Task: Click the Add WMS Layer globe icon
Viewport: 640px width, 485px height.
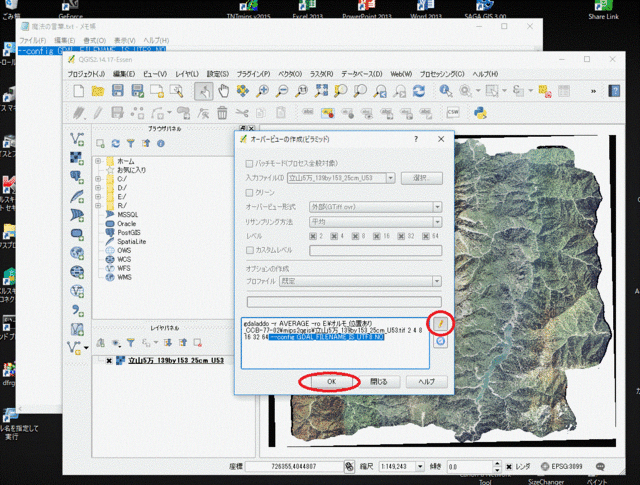Action: (77, 253)
